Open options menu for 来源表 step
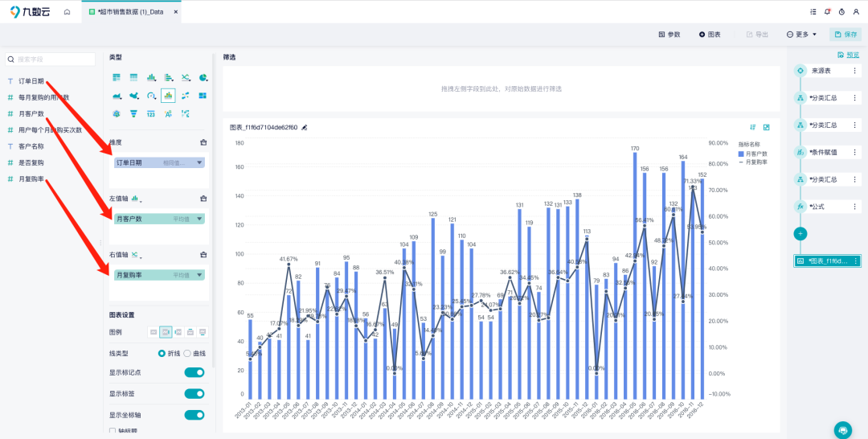The height and width of the screenshot is (439, 868). click(x=855, y=71)
